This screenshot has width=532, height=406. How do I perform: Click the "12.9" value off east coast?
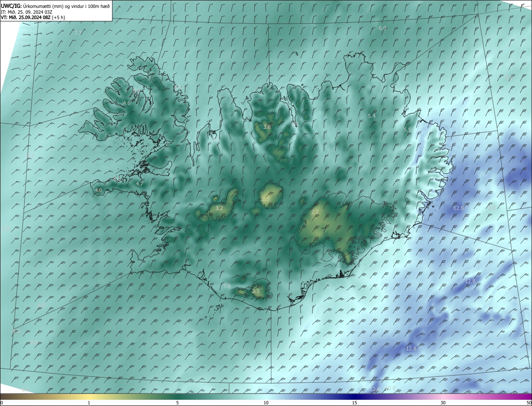(458, 208)
